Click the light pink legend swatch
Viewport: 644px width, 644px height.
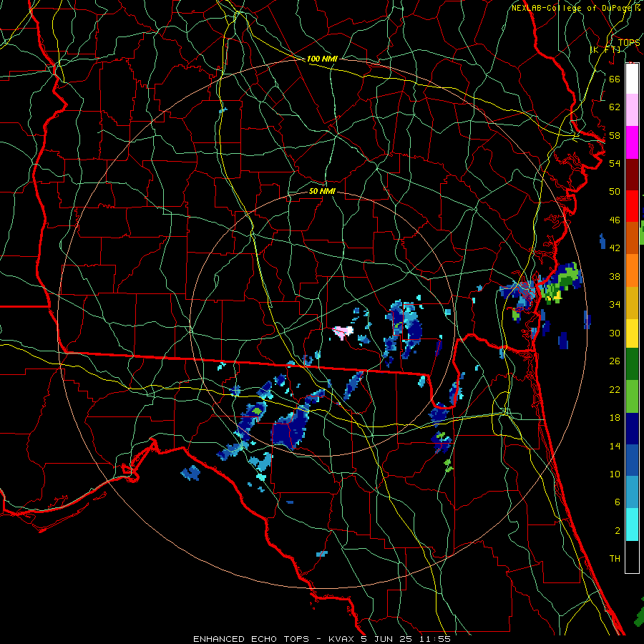(x=632, y=110)
